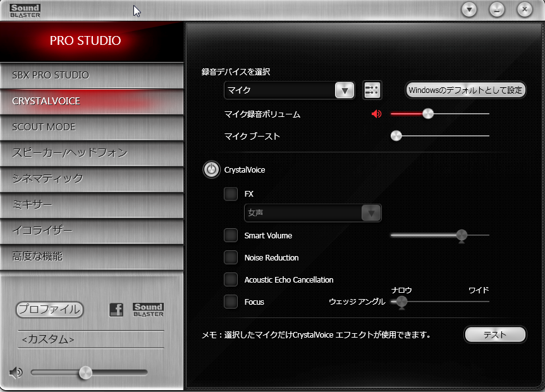The image size is (545, 392).
Task: Enable Acoustic Echo Cancellation checkbox
Action: tap(231, 279)
